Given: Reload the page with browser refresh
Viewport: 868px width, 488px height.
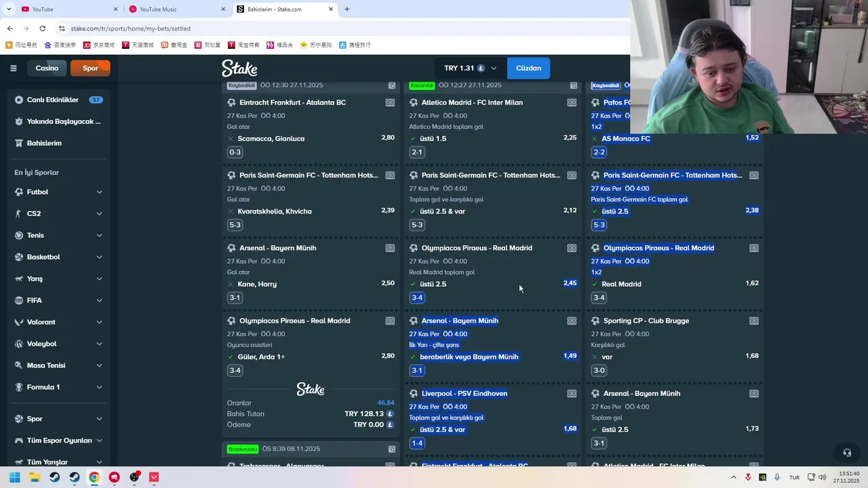Looking at the screenshot, I should click(42, 28).
